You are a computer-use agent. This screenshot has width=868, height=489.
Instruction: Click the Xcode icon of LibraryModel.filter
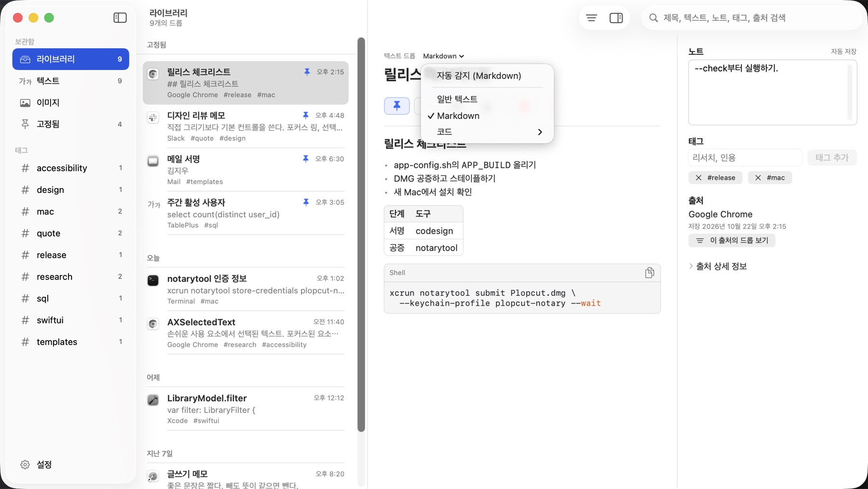[153, 400]
